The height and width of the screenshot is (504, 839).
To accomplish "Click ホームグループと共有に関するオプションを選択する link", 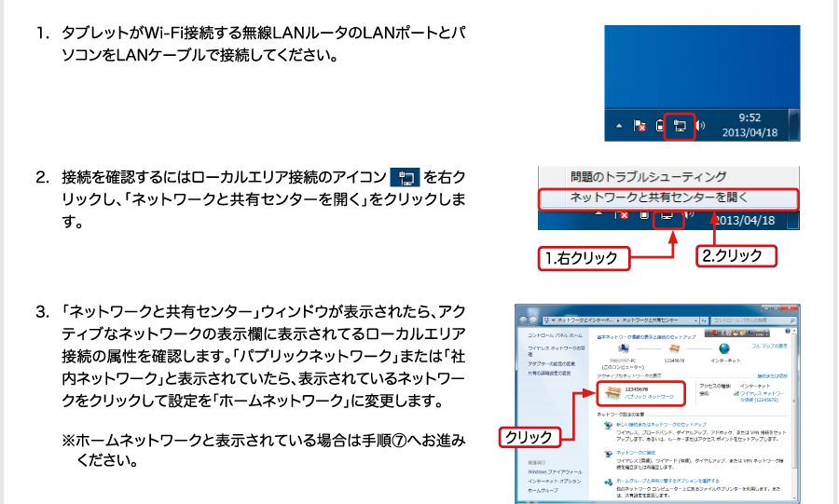I will point(667,481).
